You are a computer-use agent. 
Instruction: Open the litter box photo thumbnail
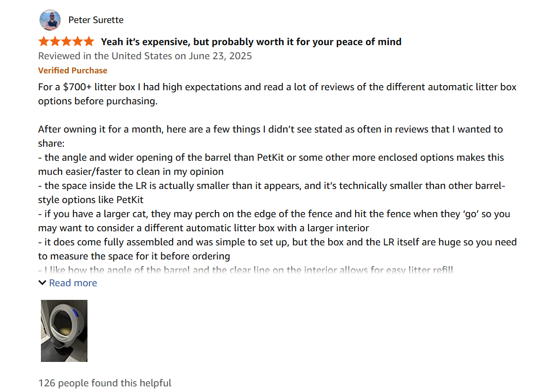[x=63, y=331]
